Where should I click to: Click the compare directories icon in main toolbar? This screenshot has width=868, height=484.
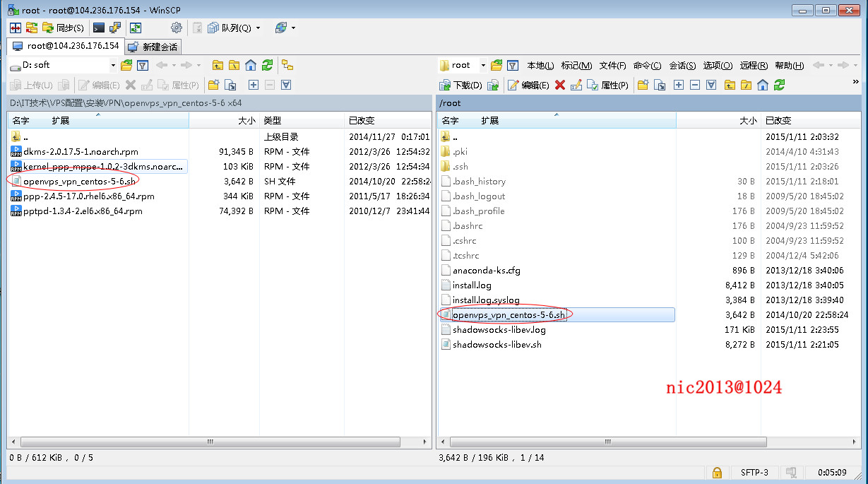(15, 28)
